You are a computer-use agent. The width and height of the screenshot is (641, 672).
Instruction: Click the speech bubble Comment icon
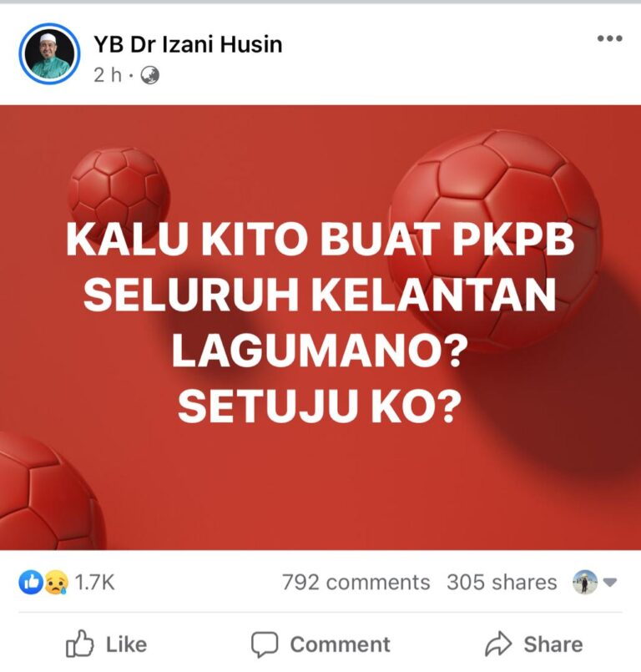click(x=265, y=644)
